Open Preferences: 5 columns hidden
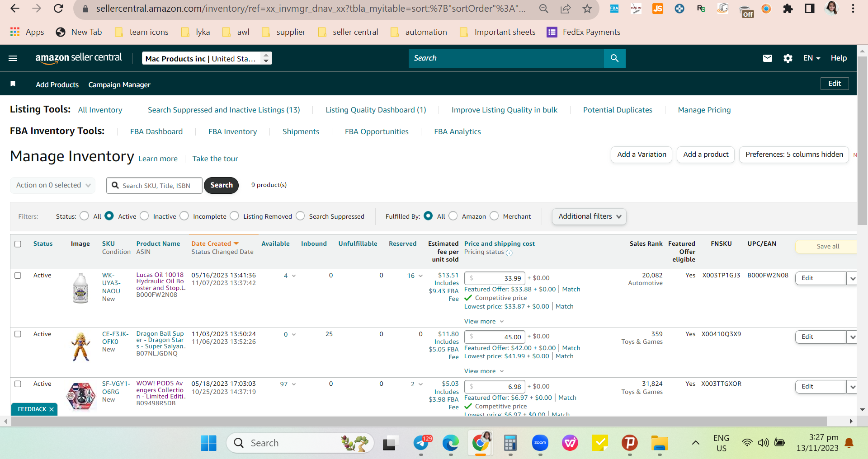Image resolution: width=868 pixels, height=459 pixels. 794,155
